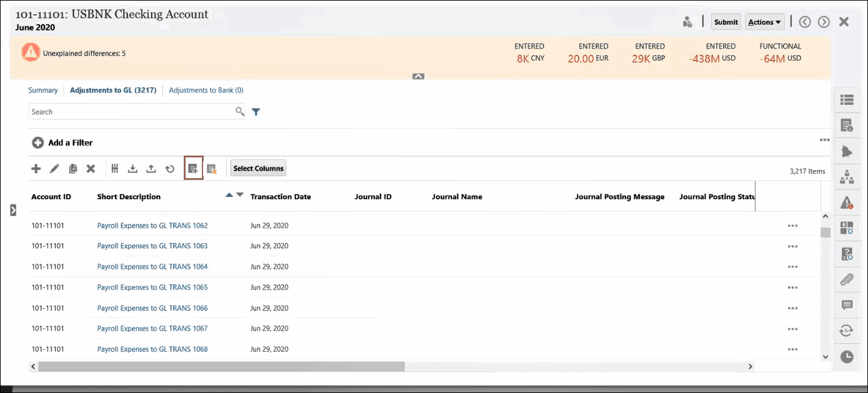The image size is (868, 393).
Task: Open row actions for TRANS 1062
Action: pos(792,226)
